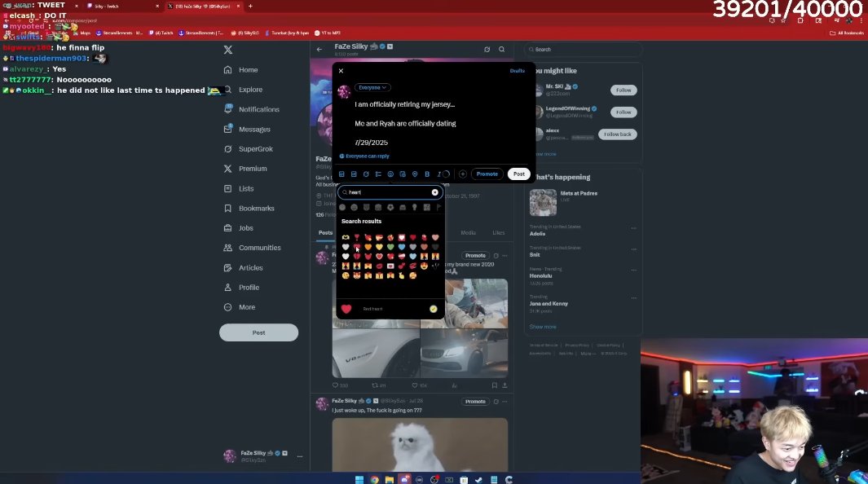
Task: Open the More menu in sidebar
Action: pos(240,307)
